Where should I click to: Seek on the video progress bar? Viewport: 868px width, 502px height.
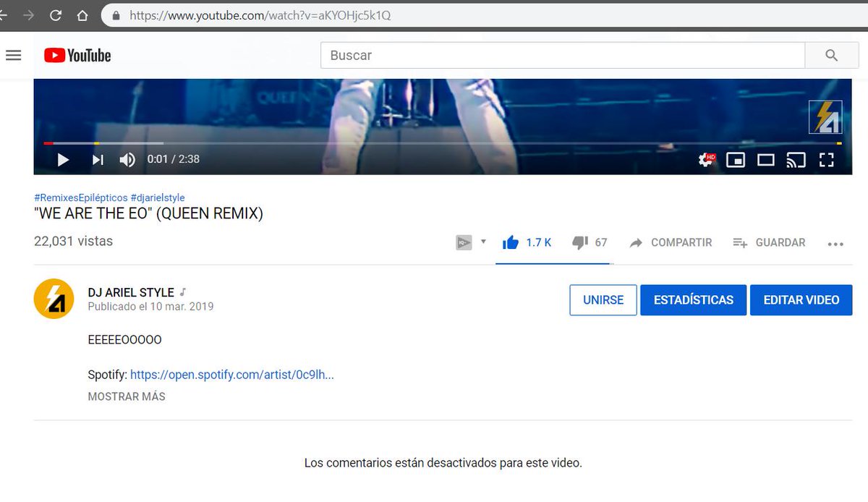click(442, 143)
